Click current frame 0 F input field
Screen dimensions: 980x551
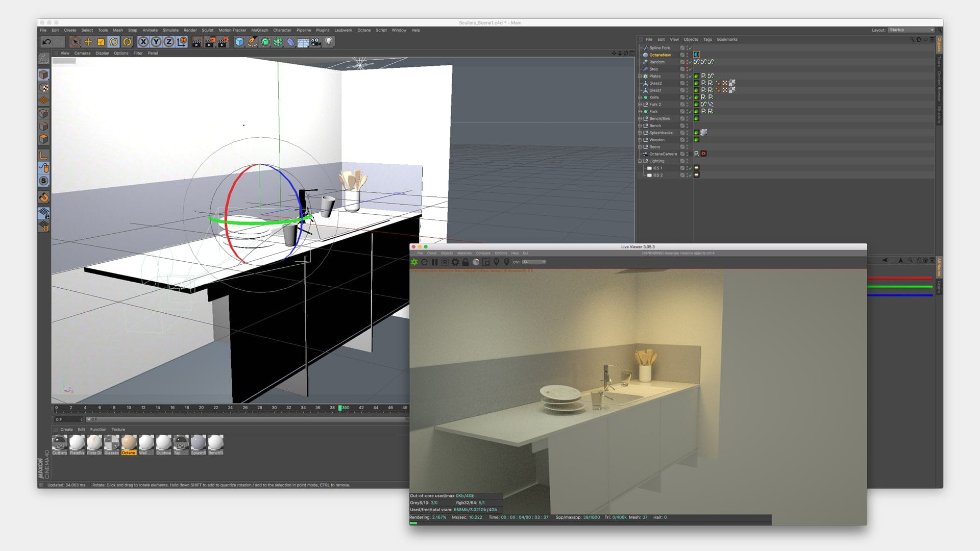pos(68,419)
